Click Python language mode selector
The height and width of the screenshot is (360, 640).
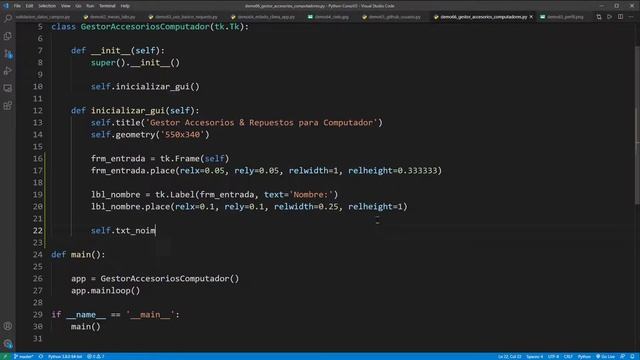tap(584, 356)
